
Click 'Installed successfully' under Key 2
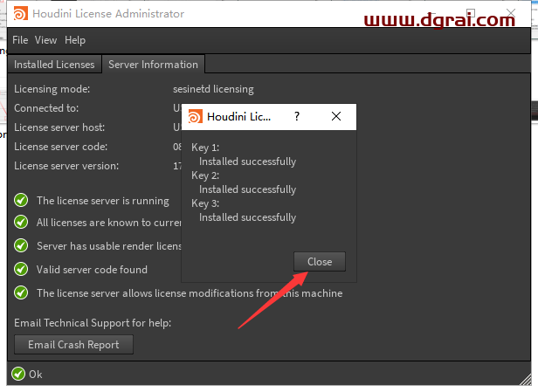pyautogui.click(x=247, y=189)
